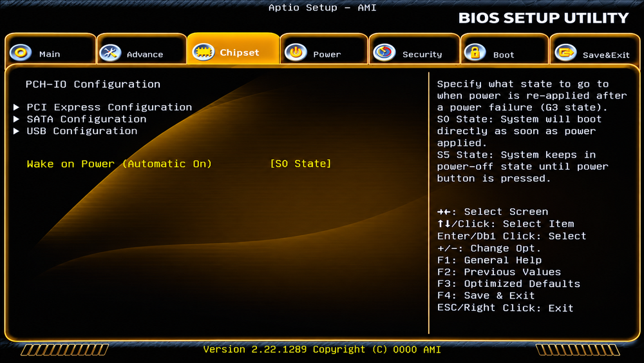
Task: Click the Chipset chip icon
Action: coord(204,52)
